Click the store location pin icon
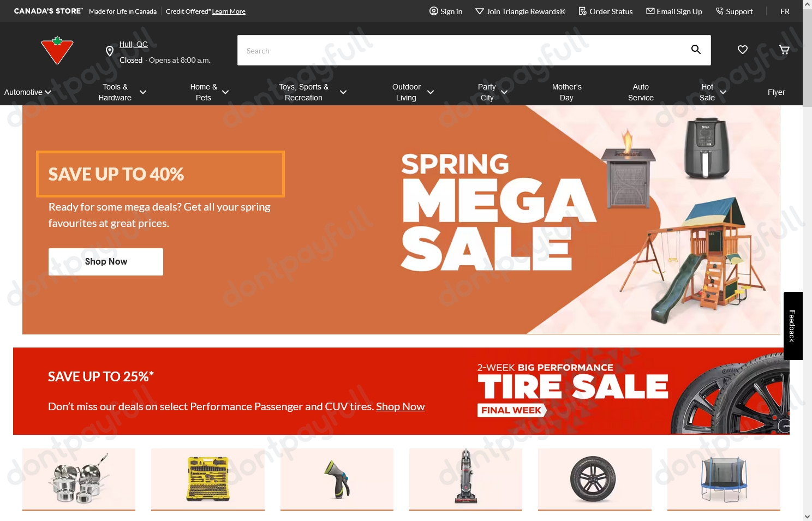Screen dimensions: 812x521 point(110,51)
